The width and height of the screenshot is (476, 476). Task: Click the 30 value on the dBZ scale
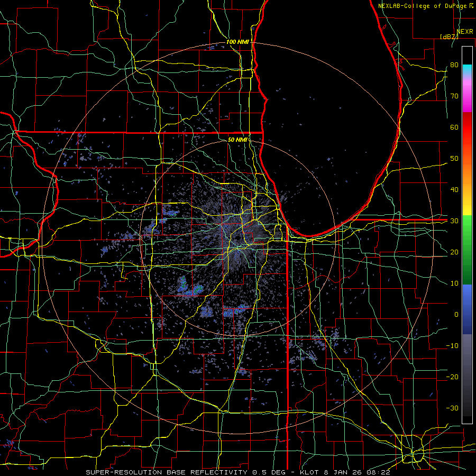pos(454,221)
